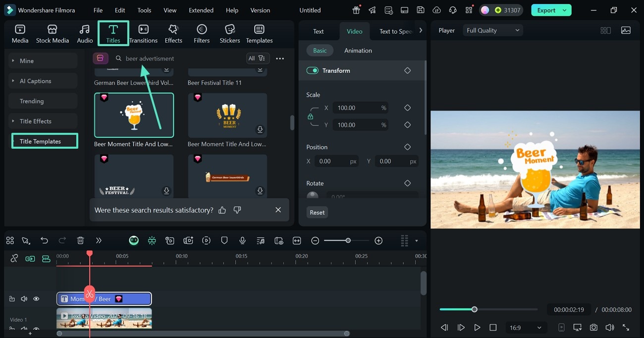Download the Beer Festival title template
Screen dimensions: 644x338
coord(166,191)
